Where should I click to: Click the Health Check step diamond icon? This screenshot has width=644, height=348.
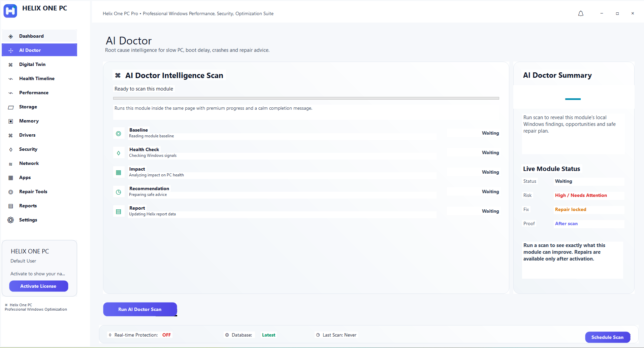click(x=119, y=153)
